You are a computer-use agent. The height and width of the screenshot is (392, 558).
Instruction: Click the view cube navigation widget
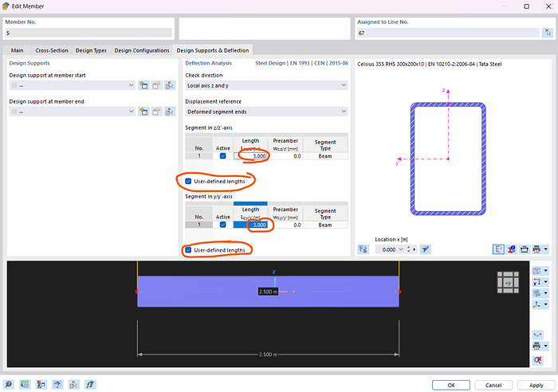[x=507, y=282]
